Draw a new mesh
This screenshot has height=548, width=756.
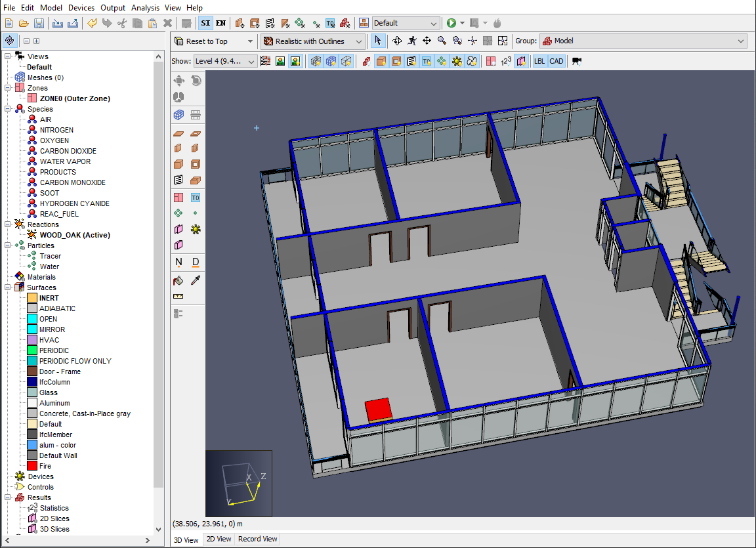pos(178,115)
